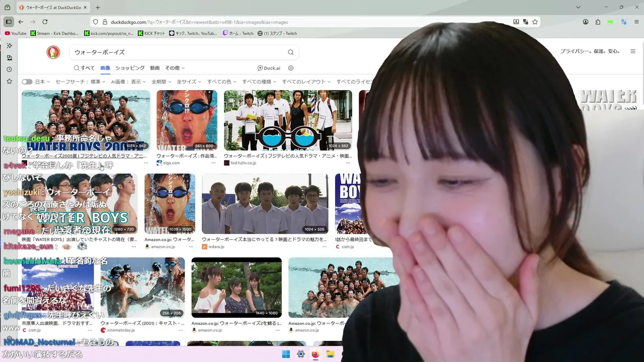644x362 pixels.
Task: Open the list all tabs chevron
Action: click(x=578, y=8)
